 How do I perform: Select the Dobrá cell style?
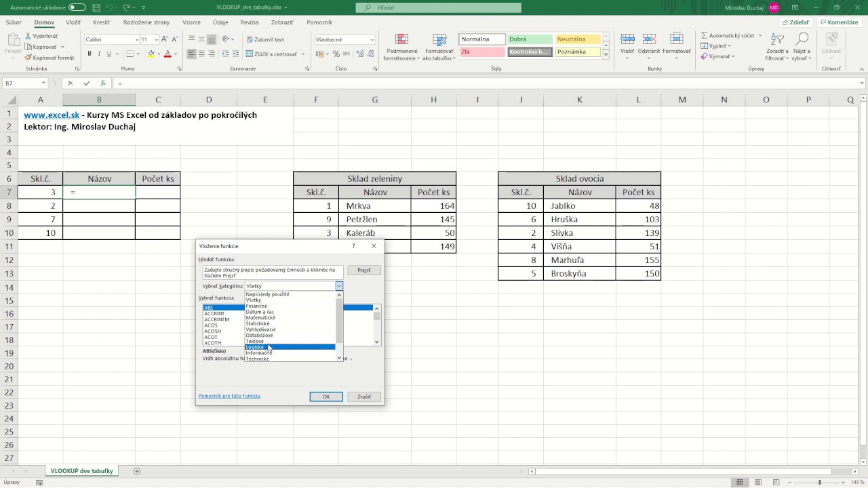530,39
